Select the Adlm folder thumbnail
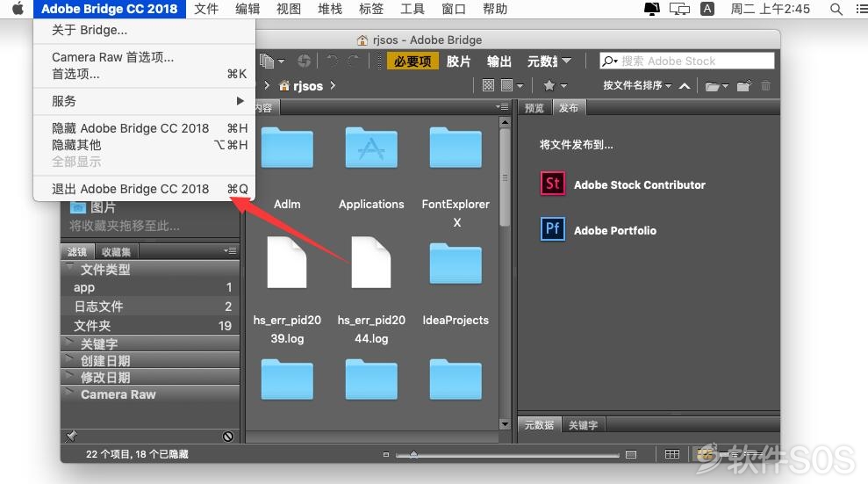This screenshot has height=484, width=868. pos(287,148)
